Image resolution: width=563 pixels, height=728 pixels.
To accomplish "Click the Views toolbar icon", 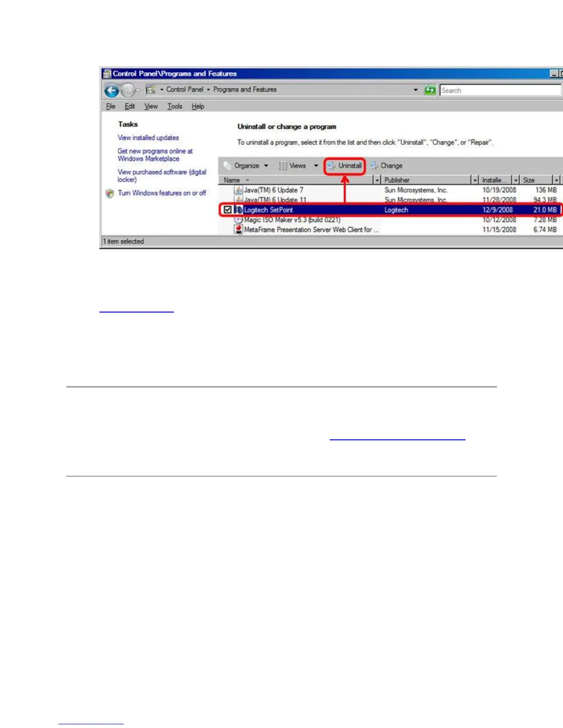I will [283, 165].
